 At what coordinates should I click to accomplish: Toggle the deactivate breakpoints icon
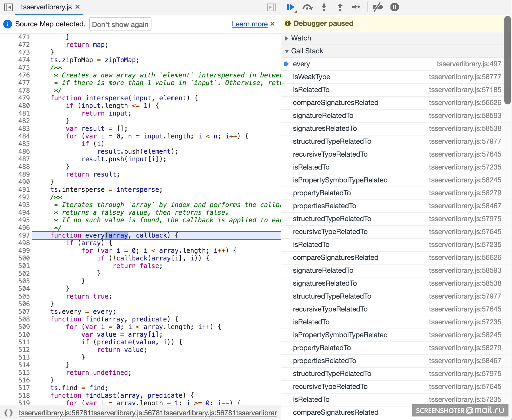378,7
